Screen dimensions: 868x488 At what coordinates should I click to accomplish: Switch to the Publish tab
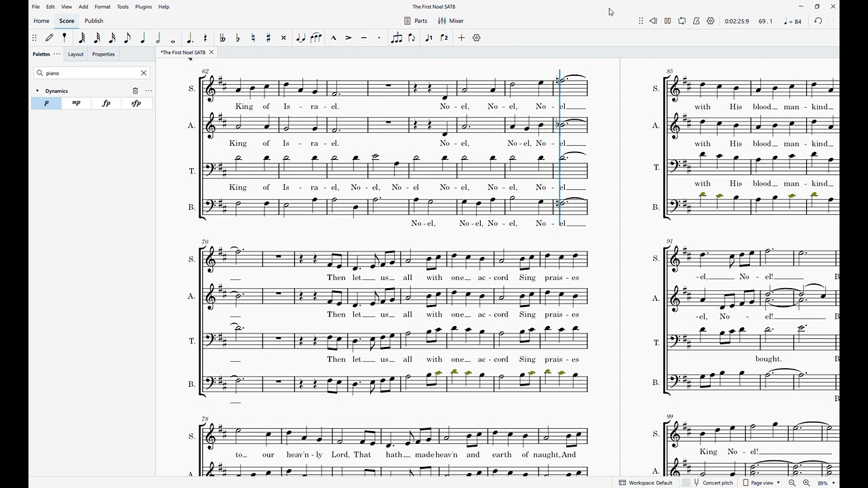click(94, 21)
